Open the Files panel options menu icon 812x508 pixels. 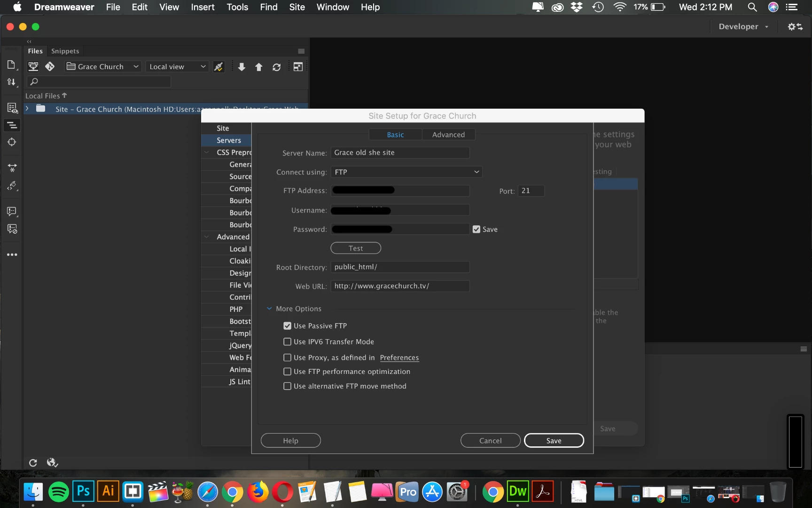(x=301, y=51)
